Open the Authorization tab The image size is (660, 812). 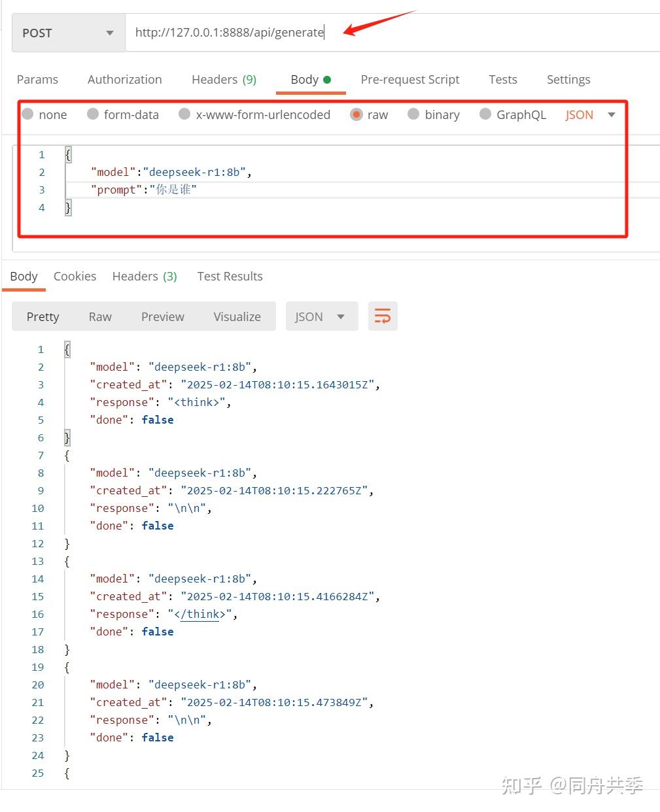[125, 80]
